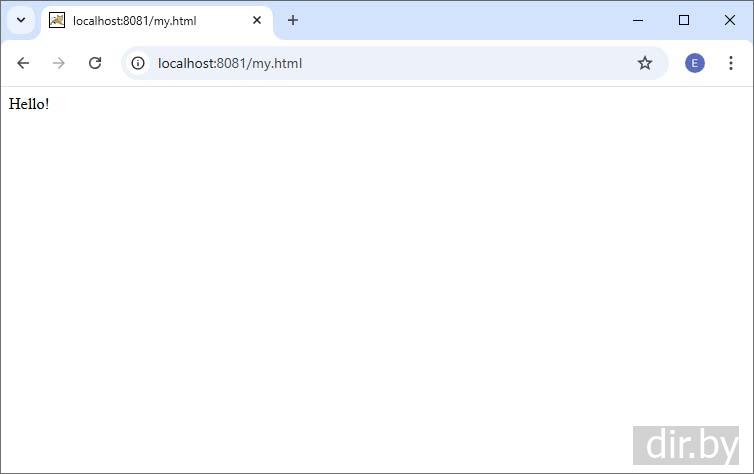The image size is (754, 474).
Task: Open the tab search dropdown chevron
Action: point(21,20)
